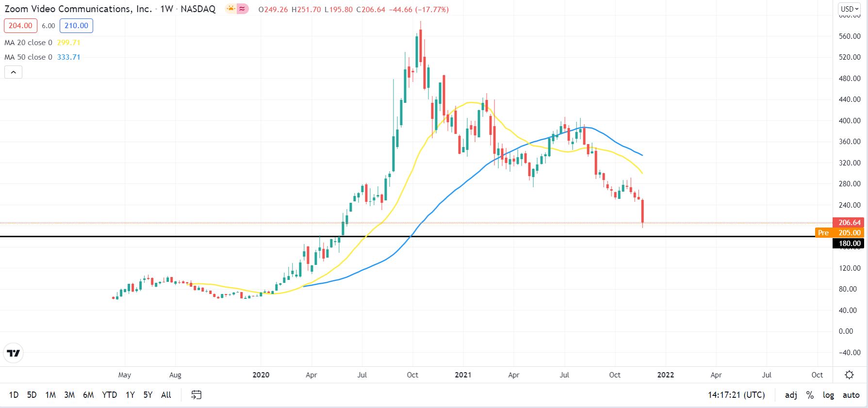Image resolution: width=868 pixels, height=408 pixels.
Task: Click the 2022 label on time axis
Action: pyautogui.click(x=665, y=375)
